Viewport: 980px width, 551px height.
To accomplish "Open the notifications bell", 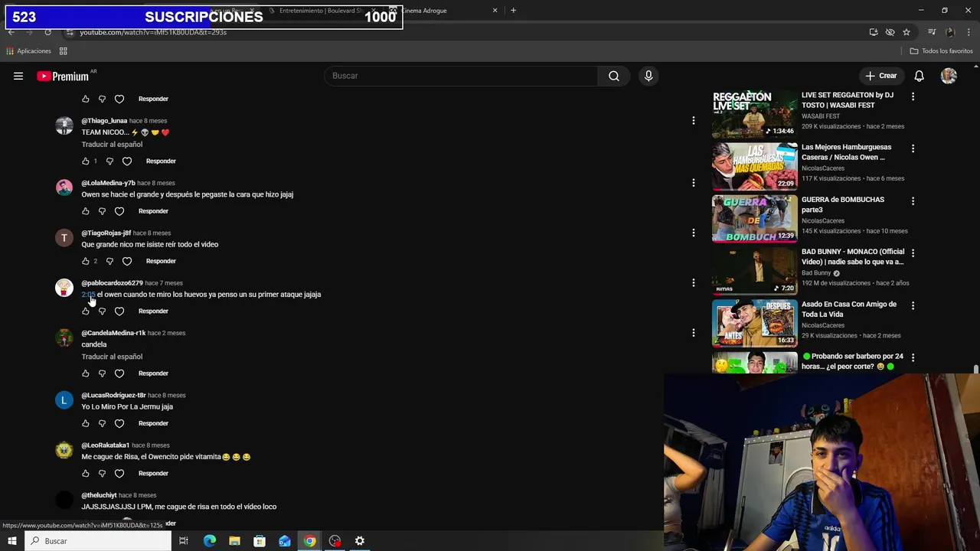I will (919, 76).
